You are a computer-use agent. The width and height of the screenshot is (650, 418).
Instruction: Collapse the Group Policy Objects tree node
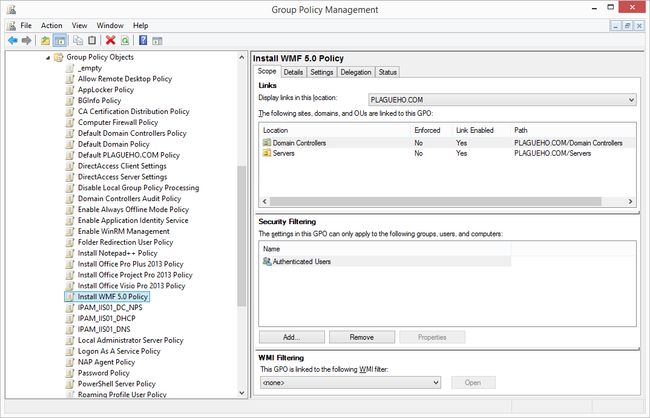(x=48, y=58)
